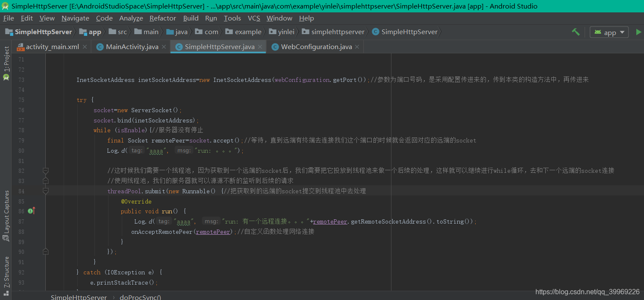This screenshot has height=300, width=644.
Task: Open the Tools menu
Action: [232, 18]
